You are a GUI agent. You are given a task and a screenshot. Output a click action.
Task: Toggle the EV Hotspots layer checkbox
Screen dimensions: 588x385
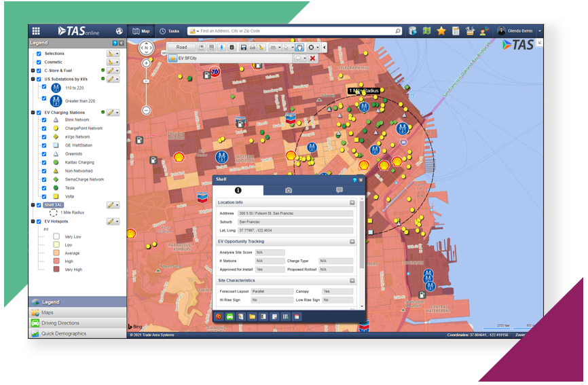[x=39, y=221]
